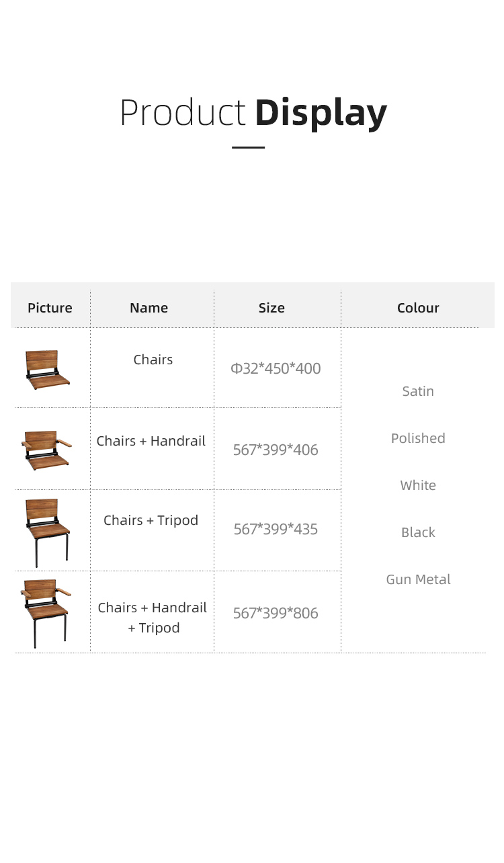Choose the Satin colour option
This screenshot has width=504, height=863.
[x=418, y=391]
